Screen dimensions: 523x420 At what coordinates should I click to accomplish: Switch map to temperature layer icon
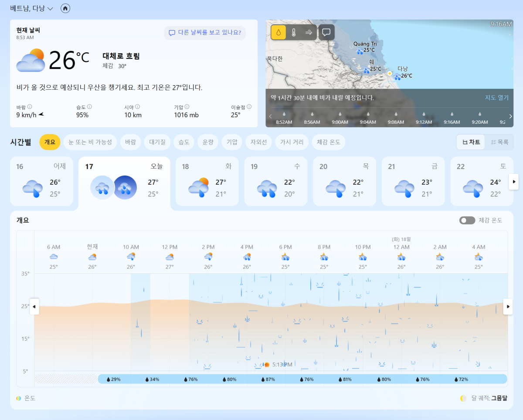tap(294, 32)
